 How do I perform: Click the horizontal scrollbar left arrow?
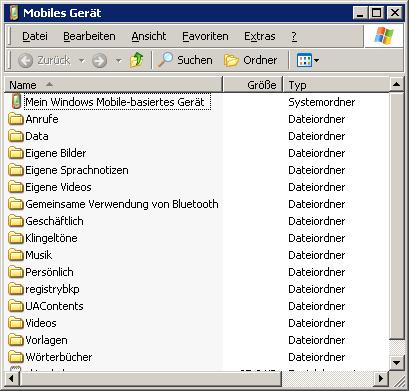pos(12,378)
